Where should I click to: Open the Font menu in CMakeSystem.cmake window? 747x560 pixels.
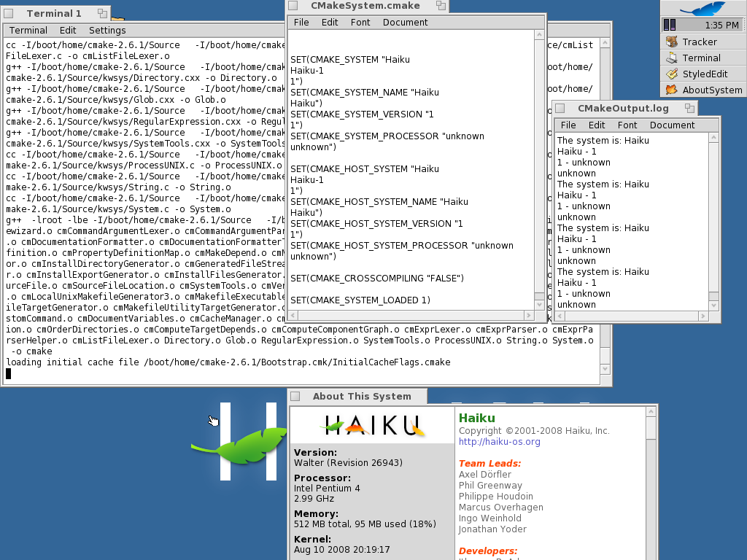[360, 22]
